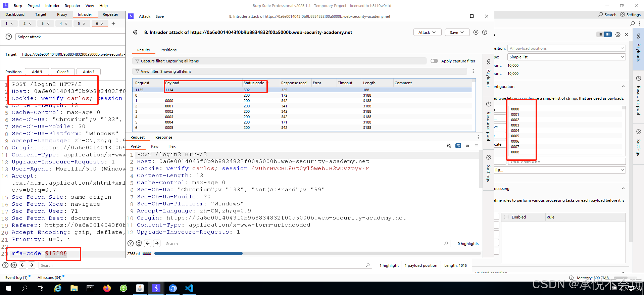644x295 pixels.
Task: Toggle line wrap in request viewer
Action: pos(458,146)
